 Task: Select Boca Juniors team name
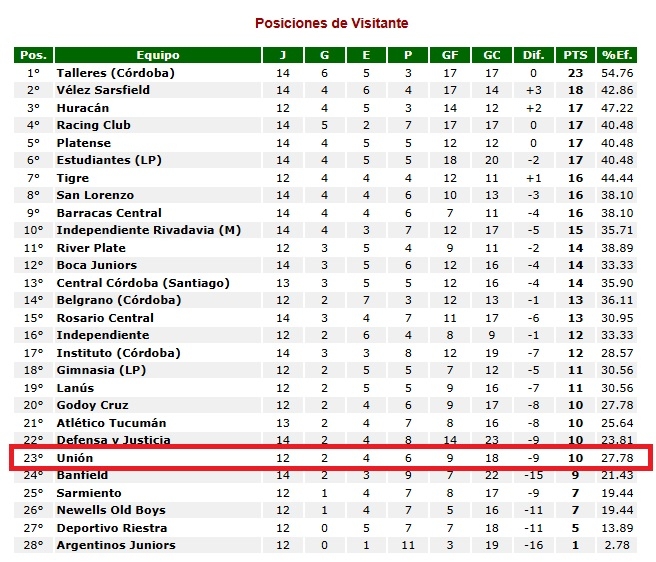coord(95,265)
